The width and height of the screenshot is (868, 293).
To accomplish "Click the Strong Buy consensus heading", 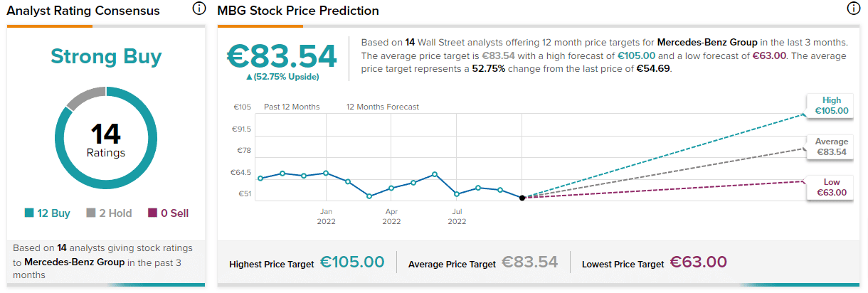I will pos(106,57).
